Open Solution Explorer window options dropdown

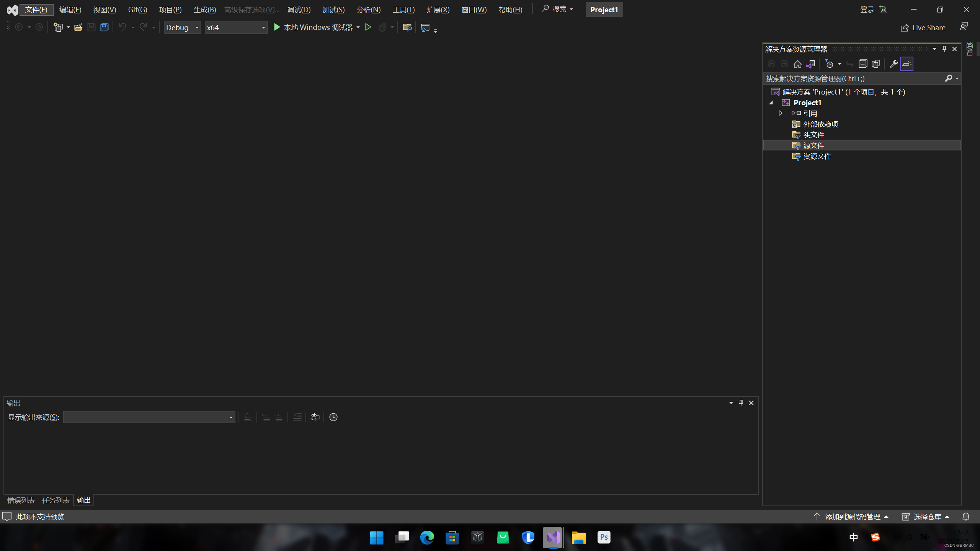(934, 49)
